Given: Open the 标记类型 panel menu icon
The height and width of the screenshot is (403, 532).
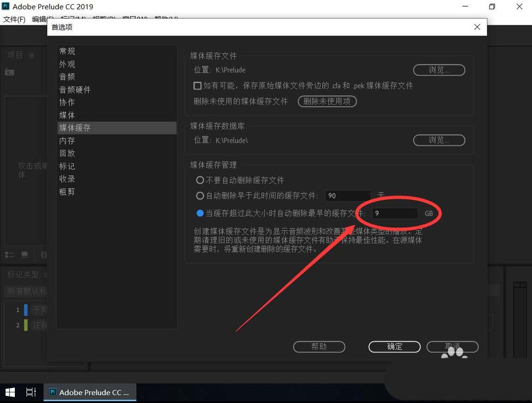Looking at the screenshot, I should 46,275.
